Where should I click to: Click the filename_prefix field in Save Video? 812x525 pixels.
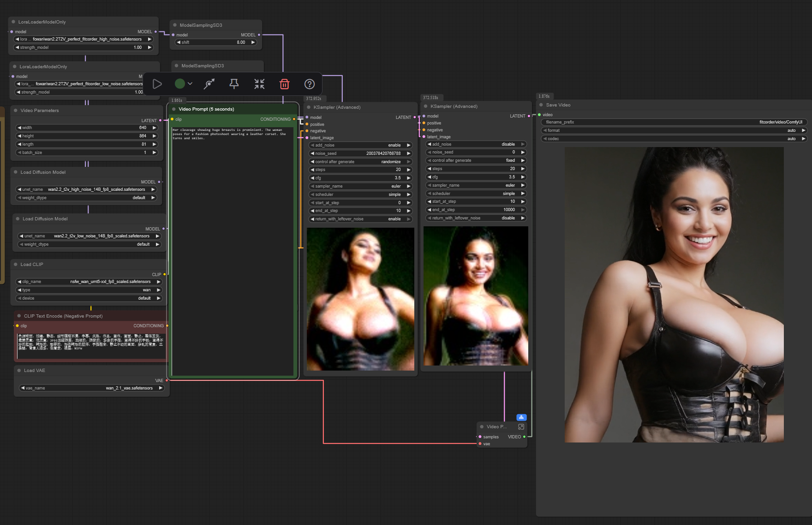pyautogui.click(x=674, y=122)
